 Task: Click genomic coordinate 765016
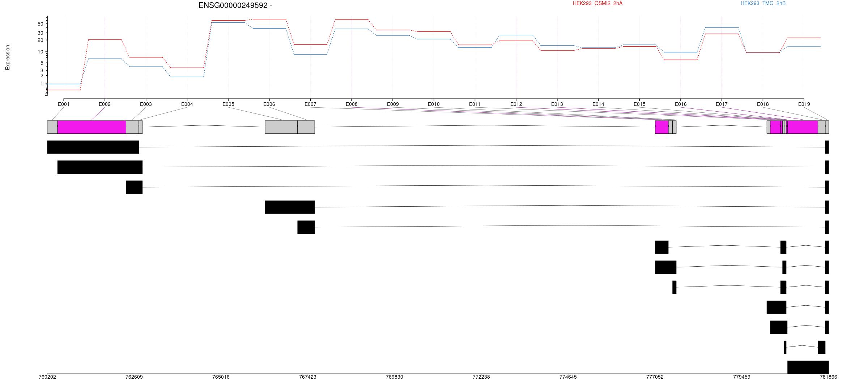[x=221, y=377]
